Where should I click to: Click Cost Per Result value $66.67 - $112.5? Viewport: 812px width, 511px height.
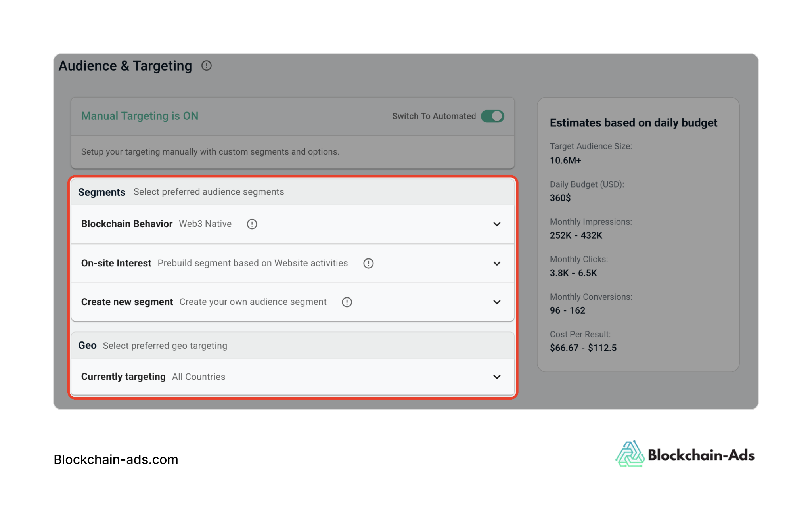pyautogui.click(x=583, y=348)
